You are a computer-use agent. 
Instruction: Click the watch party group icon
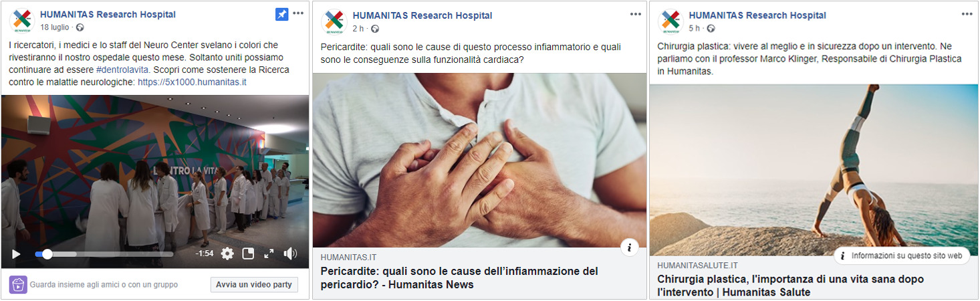pyautogui.click(x=18, y=284)
